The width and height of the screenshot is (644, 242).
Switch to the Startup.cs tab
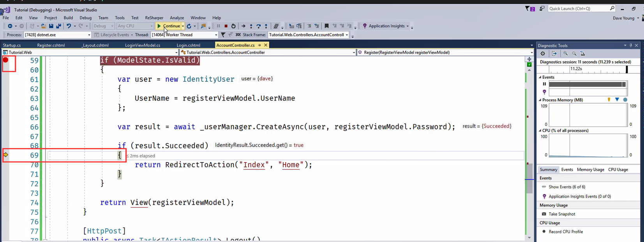coord(12,45)
